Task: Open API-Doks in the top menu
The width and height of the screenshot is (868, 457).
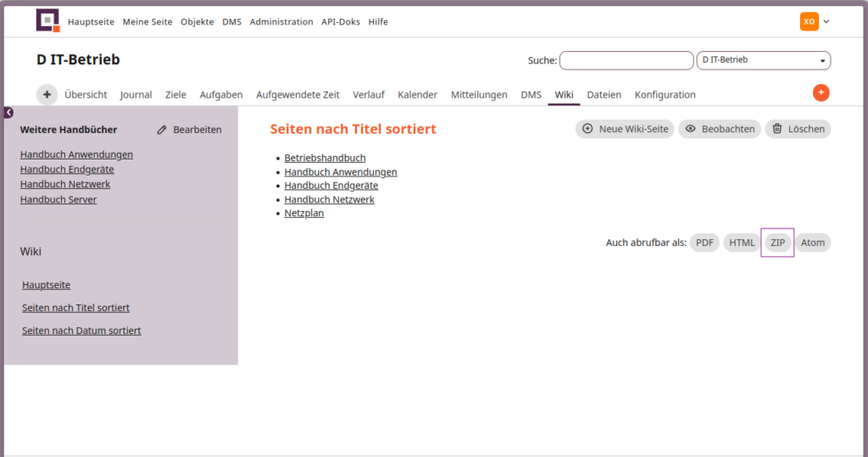Action: click(341, 21)
